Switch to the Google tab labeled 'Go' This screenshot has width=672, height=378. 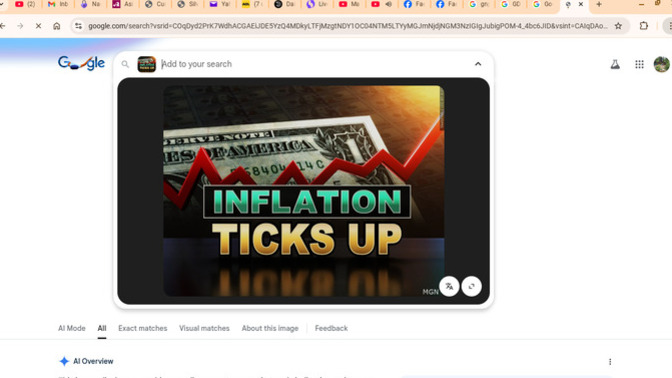point(544,4)
